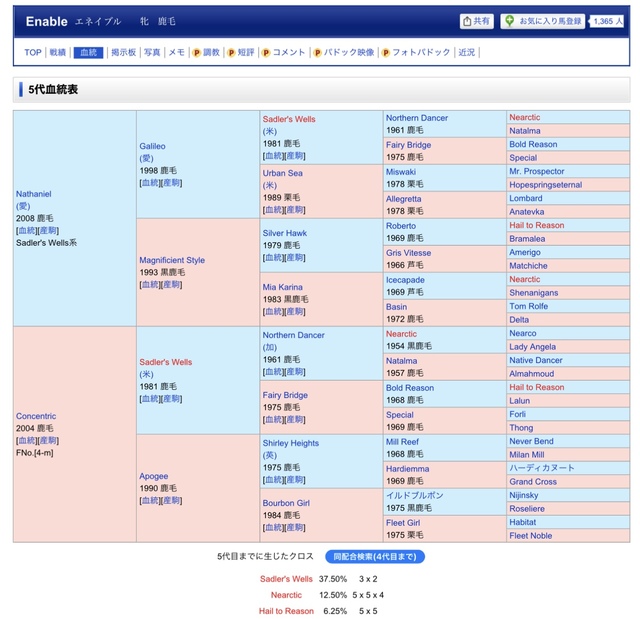Click Nearctic 12.50% cross summary entry
The height and width of the screenshot is (619, 640).
[286, 595]
